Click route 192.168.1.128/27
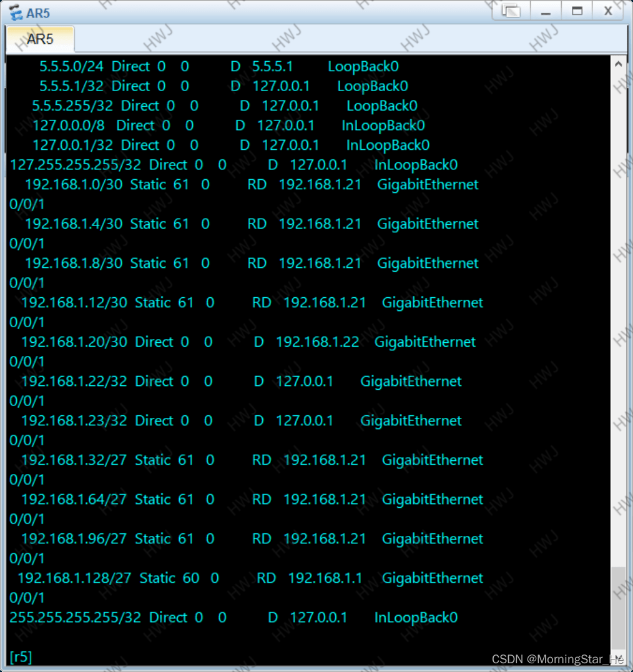The image size is (633, 672). click(74, 578)
